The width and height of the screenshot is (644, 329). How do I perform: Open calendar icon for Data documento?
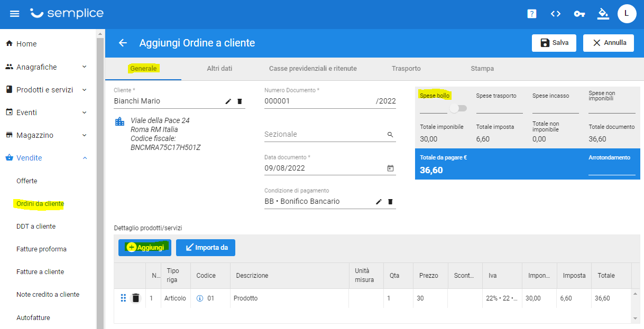(x=390, y=168)
